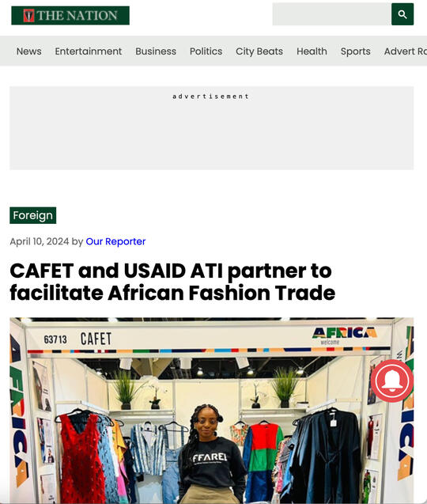Click the red notification bell icon
The height and width of the screenshot is (504, 427).
point(391,381)
